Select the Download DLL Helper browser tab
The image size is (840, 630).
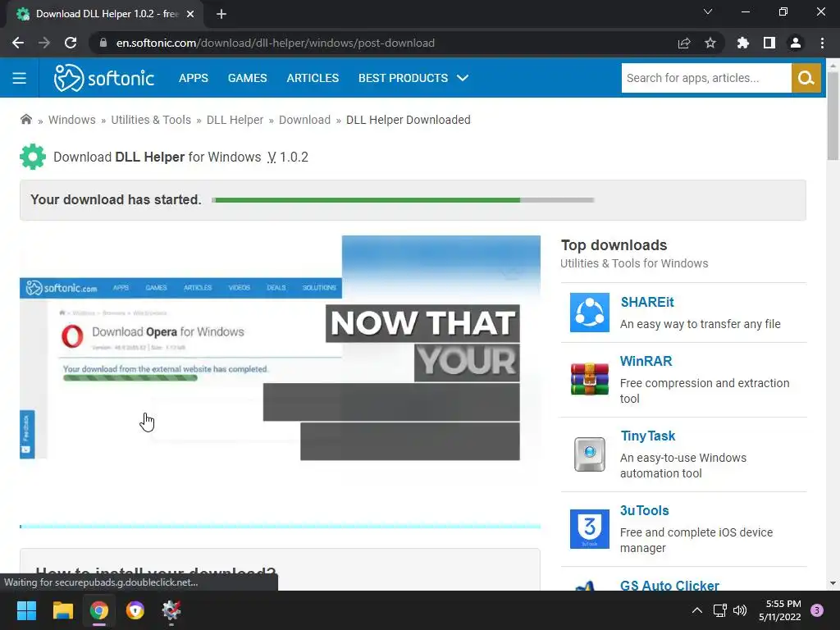104,14
